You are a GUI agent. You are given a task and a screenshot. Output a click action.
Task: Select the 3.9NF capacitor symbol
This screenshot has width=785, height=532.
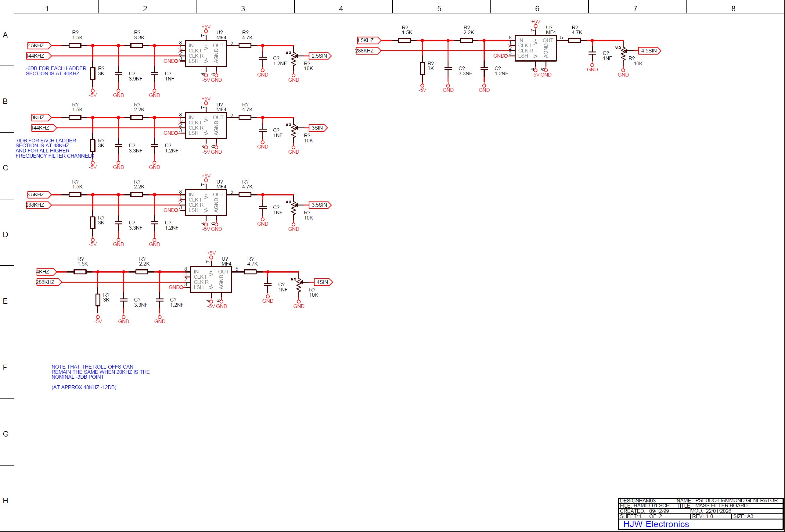118,74
